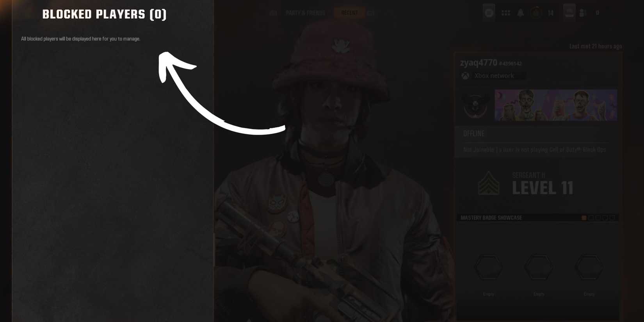Switch to the Party & Friends tab
The image size is (644, 322).
[x=305, y=13]
